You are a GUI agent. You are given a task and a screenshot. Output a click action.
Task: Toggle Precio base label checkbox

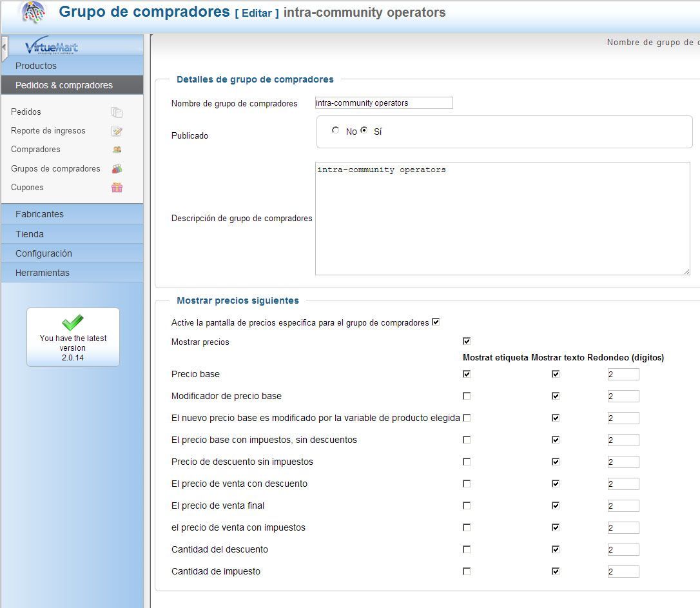[467, 374]
